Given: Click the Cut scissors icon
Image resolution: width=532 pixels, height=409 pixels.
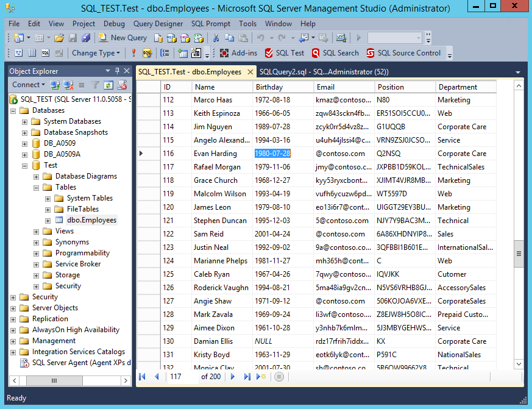Looking at the screenshot, I should (215, 38).
